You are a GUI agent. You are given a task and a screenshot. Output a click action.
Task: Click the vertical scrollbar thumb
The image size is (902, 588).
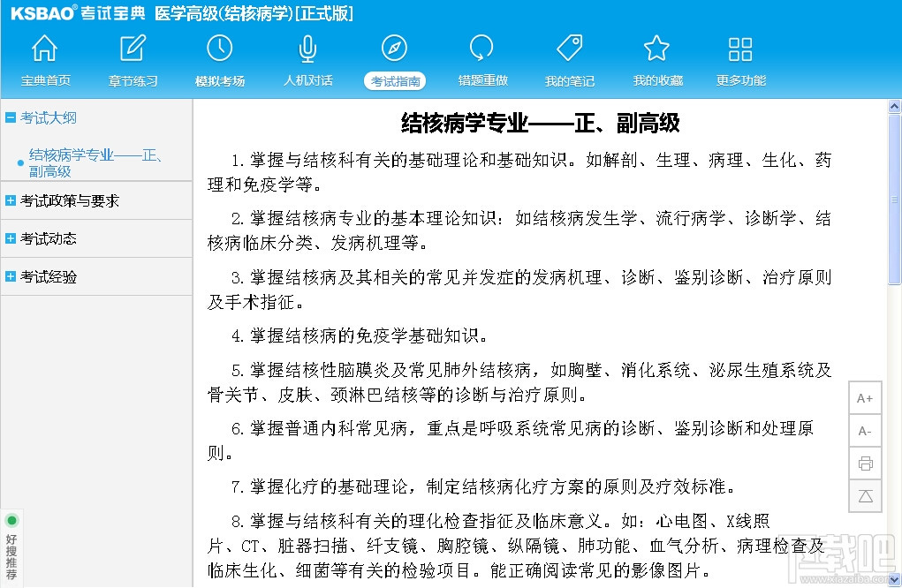click(894, 200)
